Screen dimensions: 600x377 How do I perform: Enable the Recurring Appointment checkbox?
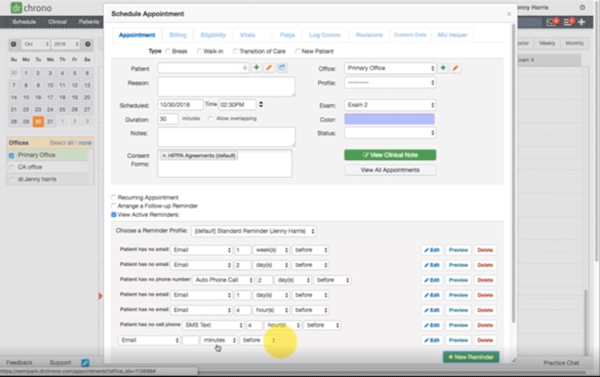click(114, 197)
